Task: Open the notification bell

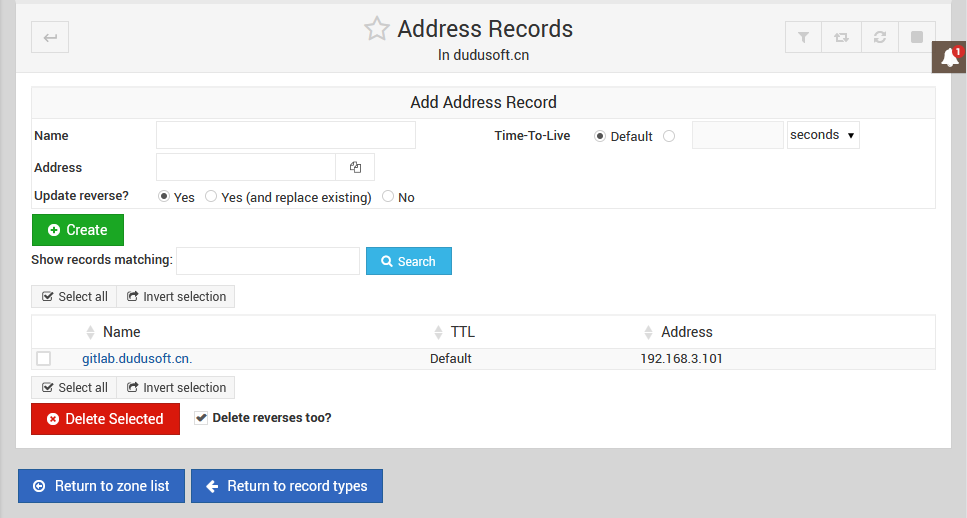Action: point(948,58)
